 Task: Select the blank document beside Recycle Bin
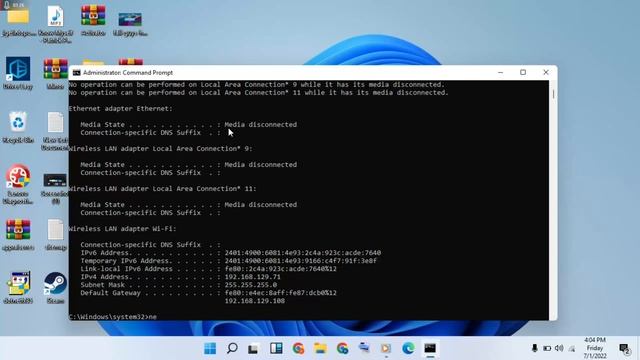tap(56, 131)
